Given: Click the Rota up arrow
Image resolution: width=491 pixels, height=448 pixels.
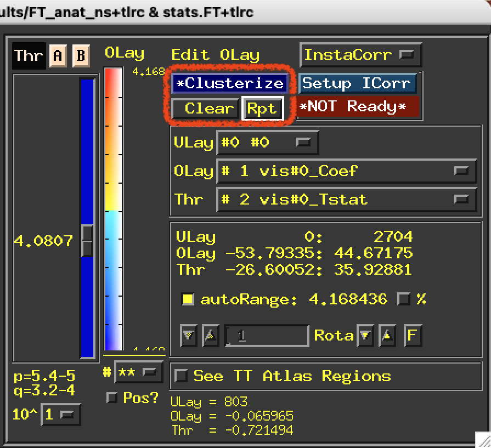Looking at the screenshot, I should pos(387,336).
